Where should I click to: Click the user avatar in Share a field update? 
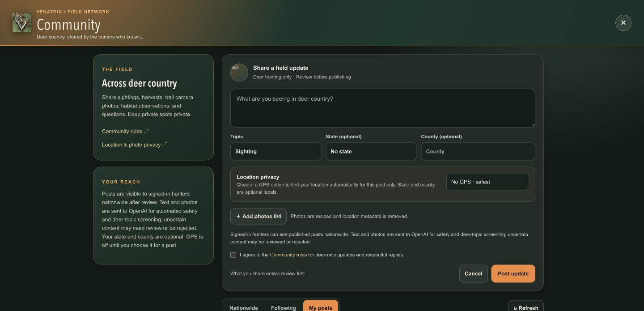point(239,72)
